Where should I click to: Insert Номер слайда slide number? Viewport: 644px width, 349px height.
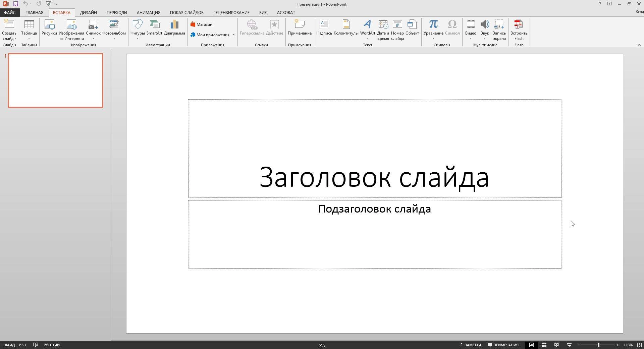pos(397,30)
